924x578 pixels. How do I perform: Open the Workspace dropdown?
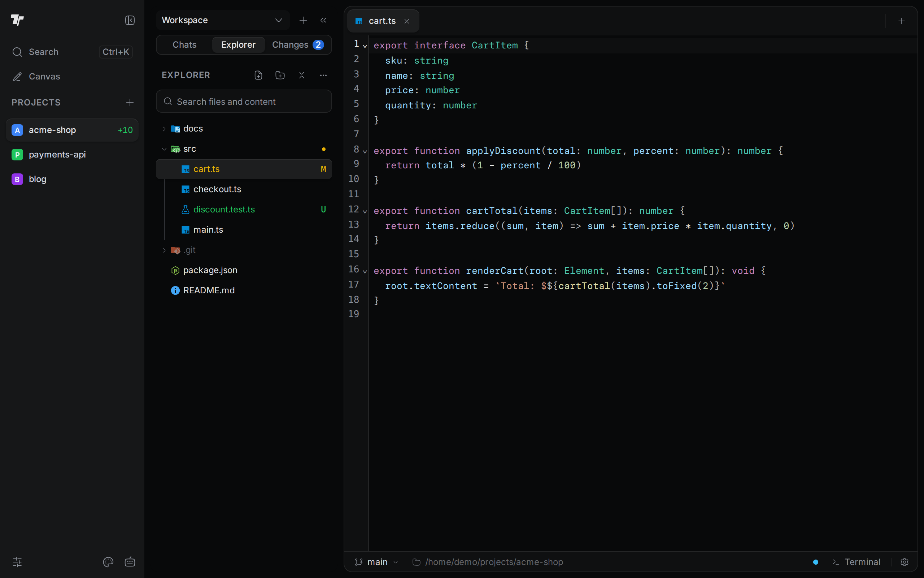tap(223, 20)
